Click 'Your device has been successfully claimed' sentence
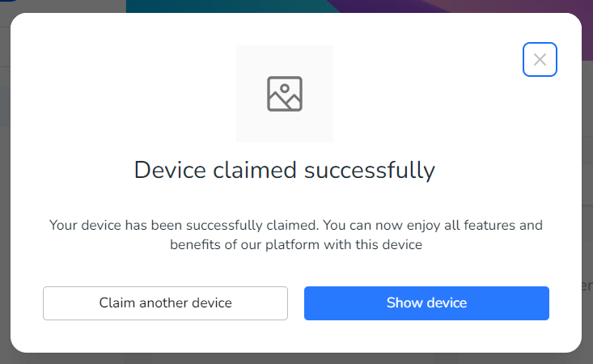The height and width of the screenshot is (364, 593). 184,226
